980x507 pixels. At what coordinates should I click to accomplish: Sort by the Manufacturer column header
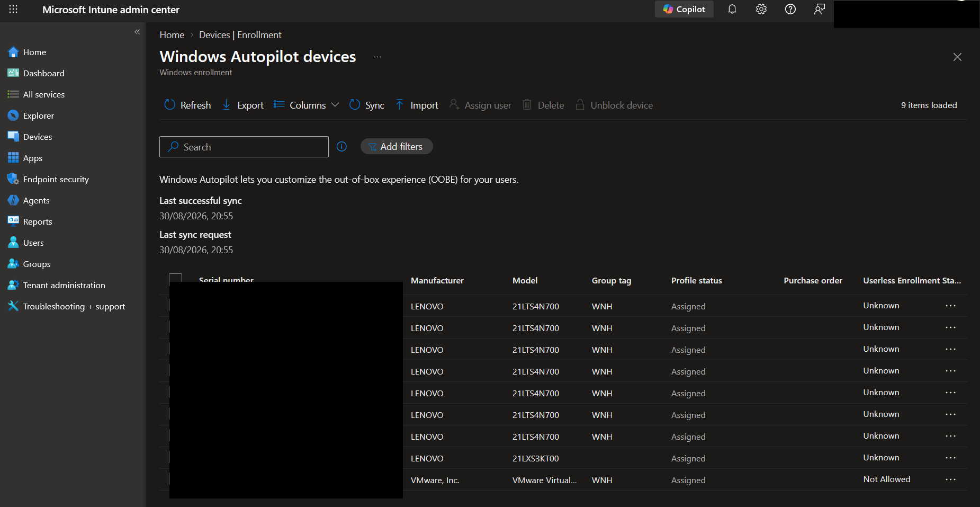tap(437, 281)
